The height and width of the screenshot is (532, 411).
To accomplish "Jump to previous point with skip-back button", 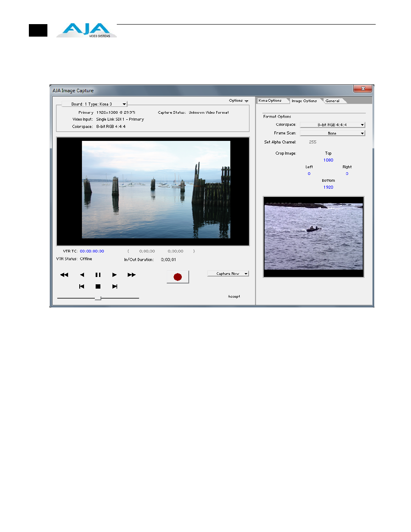I will click(x=81, y=286).
